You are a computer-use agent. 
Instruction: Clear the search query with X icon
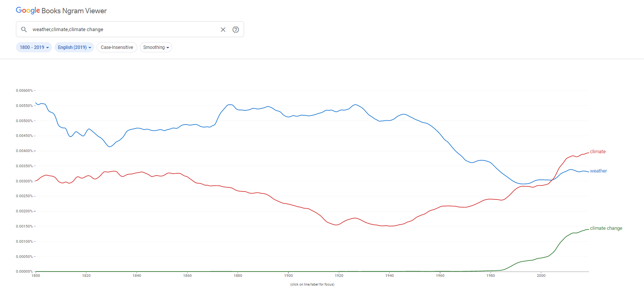[223, 30]
